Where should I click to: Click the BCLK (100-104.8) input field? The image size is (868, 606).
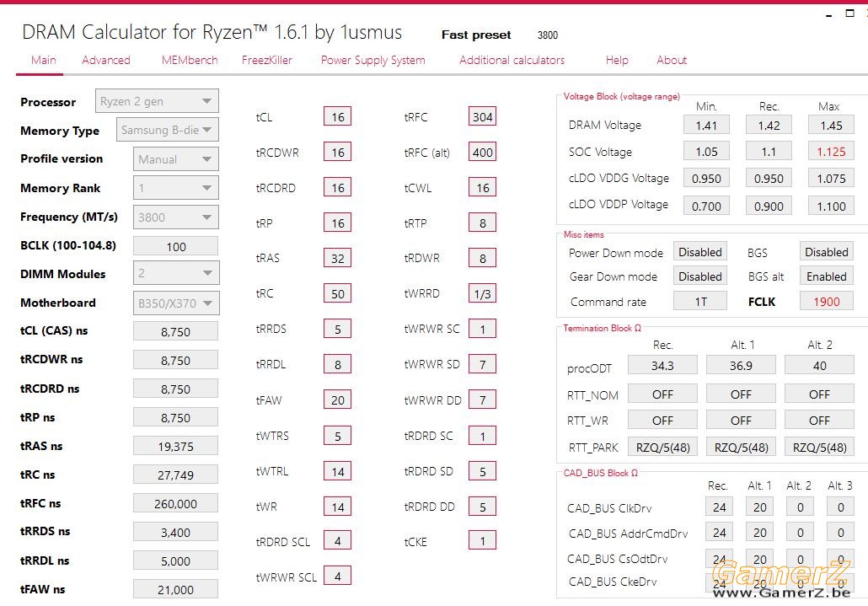(175, 246)
